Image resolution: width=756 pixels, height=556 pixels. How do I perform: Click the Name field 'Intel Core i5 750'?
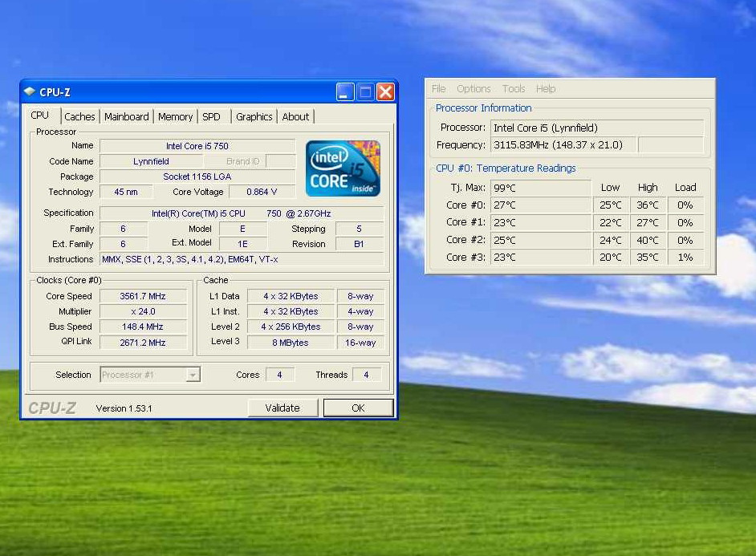(197, 146)
